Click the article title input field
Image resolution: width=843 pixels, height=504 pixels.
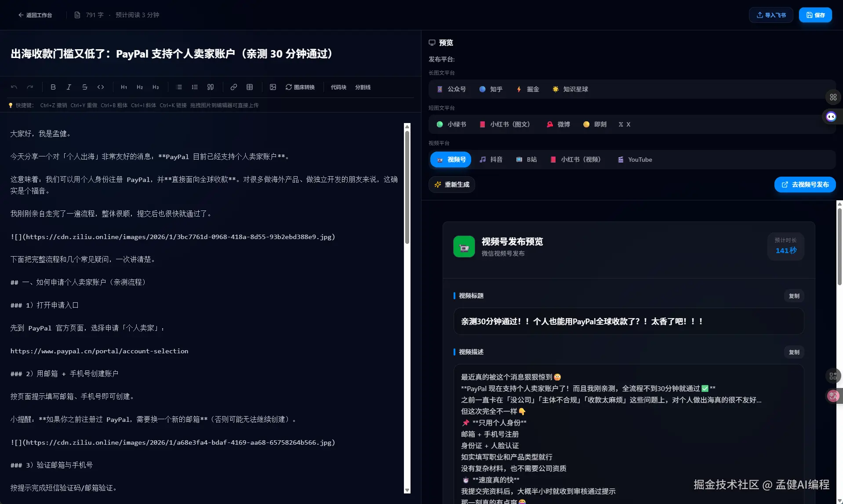211,54
